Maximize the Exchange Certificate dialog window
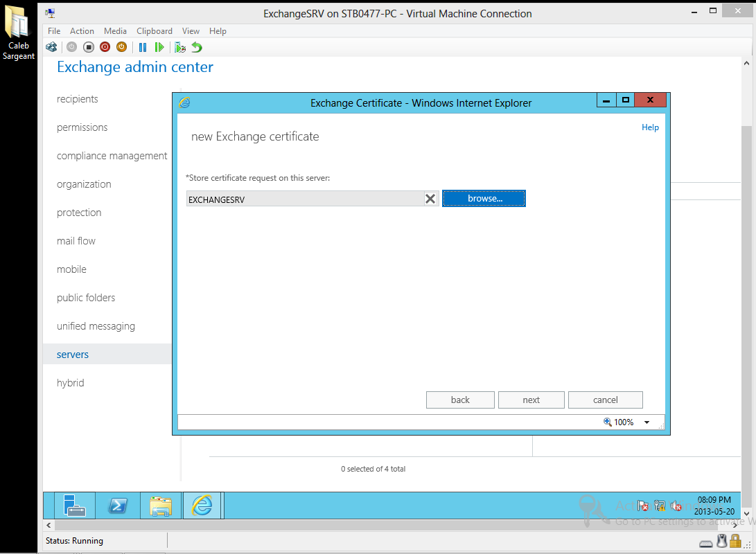Viewport: 756px width, 554px height. [625, 100]
